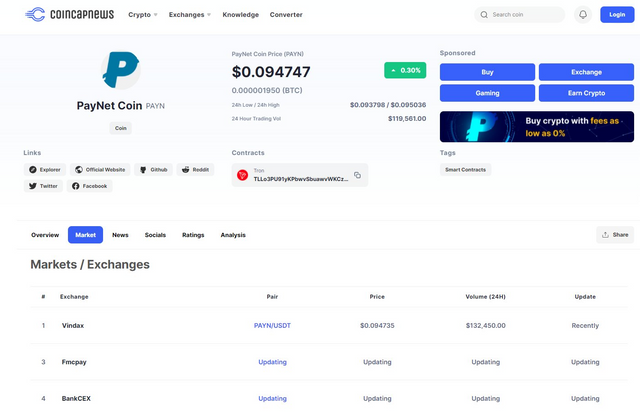Open the Github link
The width and height of the screenshot is (640, 415).
153,170
